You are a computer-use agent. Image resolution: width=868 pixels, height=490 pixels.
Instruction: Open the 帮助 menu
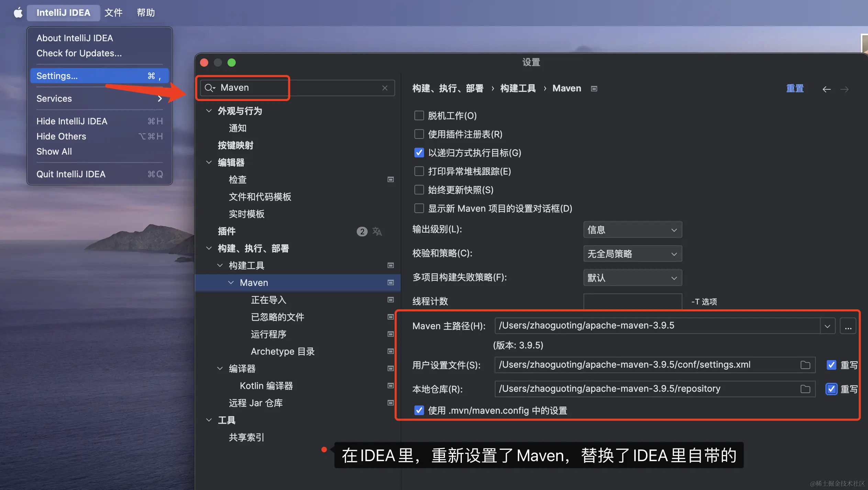click(146, 13)
